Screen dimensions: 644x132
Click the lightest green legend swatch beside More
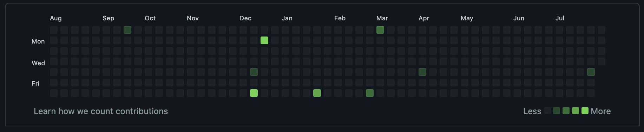585,111
